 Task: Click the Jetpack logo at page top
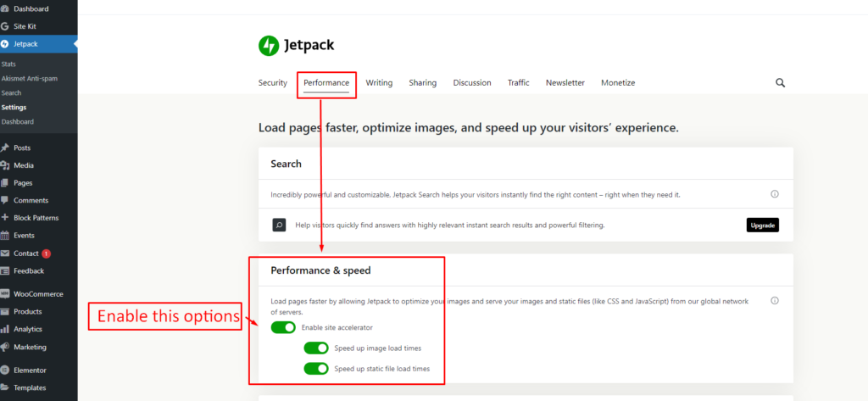click(x=296, y=46)
